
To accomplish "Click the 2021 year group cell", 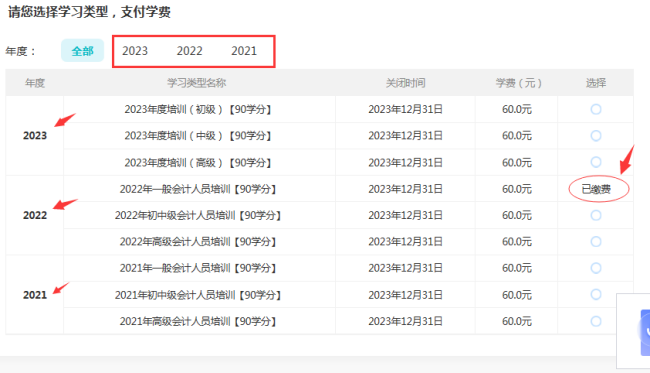I will (x=35, y=295).
